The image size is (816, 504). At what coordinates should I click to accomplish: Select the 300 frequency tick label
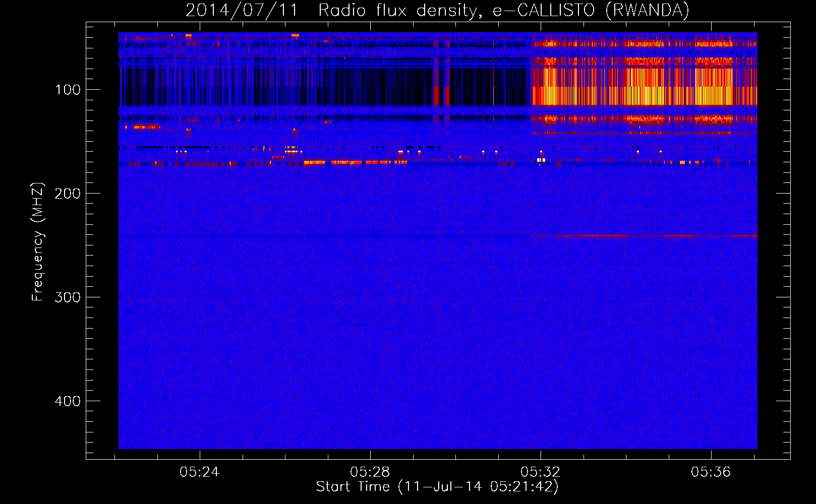point(68,297)
